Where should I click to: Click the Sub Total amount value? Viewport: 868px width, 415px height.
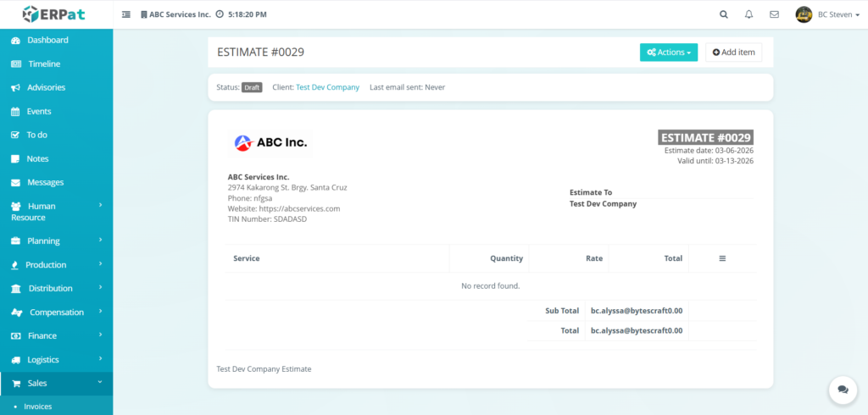[637, 311]
